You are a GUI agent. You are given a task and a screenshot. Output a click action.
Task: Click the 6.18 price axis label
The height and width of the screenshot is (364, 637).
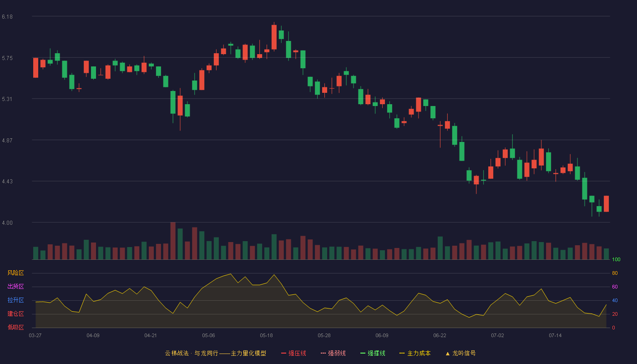coord(7,16)
